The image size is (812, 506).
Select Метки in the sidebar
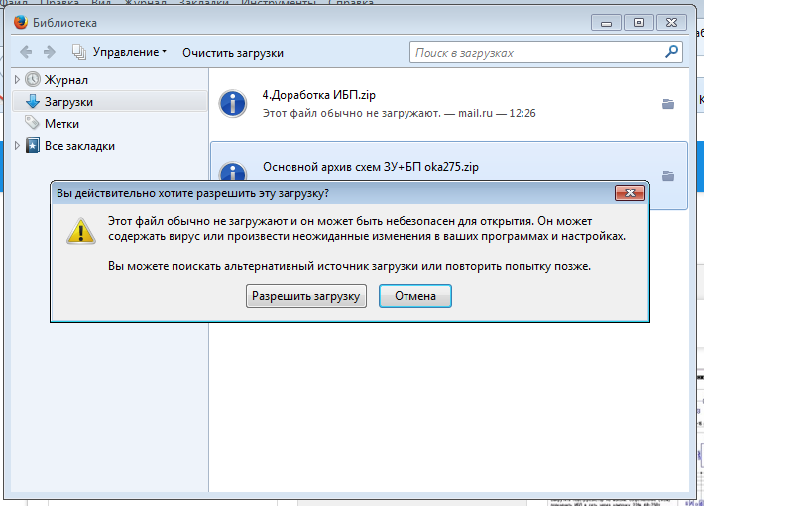pyautogui.click(x=61, y=124)
